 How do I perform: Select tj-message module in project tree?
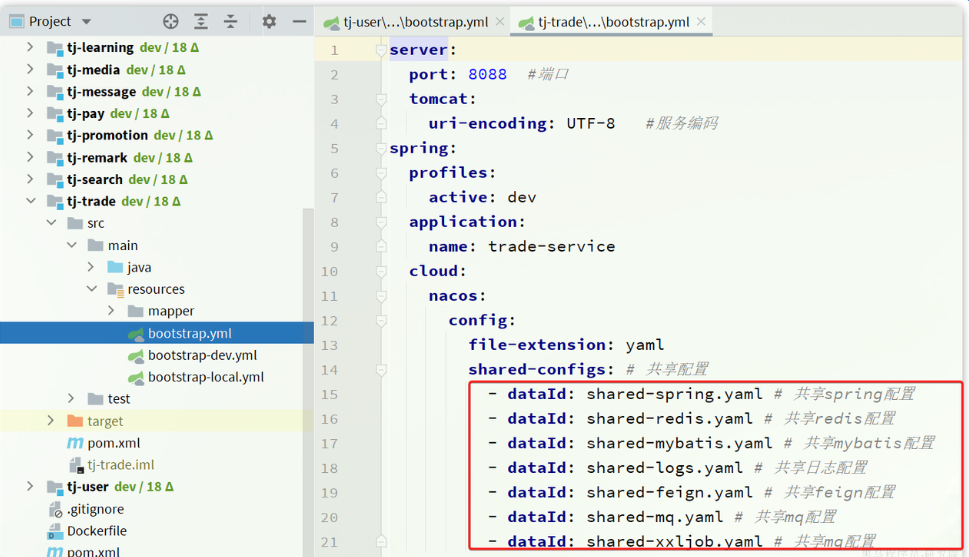[101, 91]
